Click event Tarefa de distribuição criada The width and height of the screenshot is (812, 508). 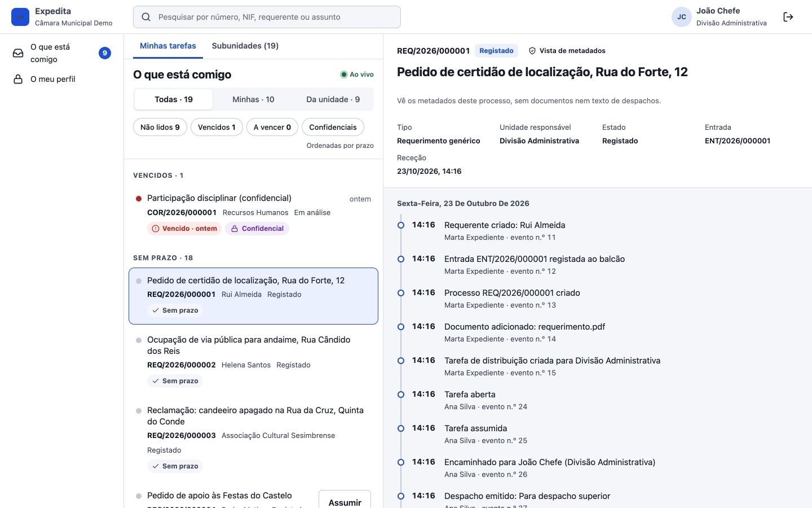pos(552,361)
